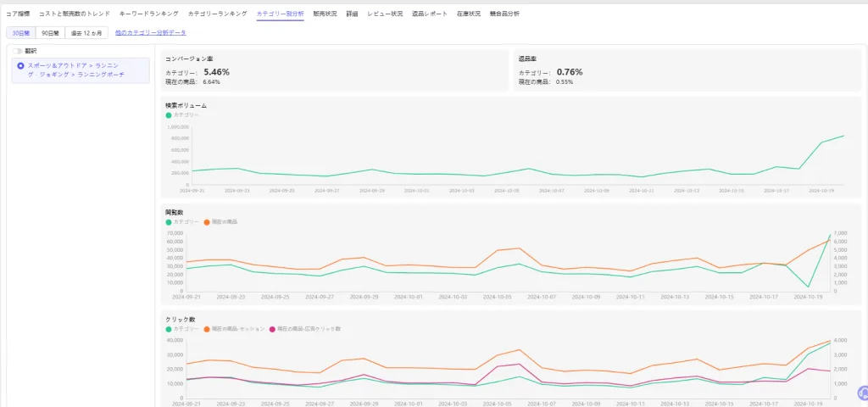The image size is (868, 407).
Task: Open the 販売状況 tab
Action: click(x=325, y=14)
